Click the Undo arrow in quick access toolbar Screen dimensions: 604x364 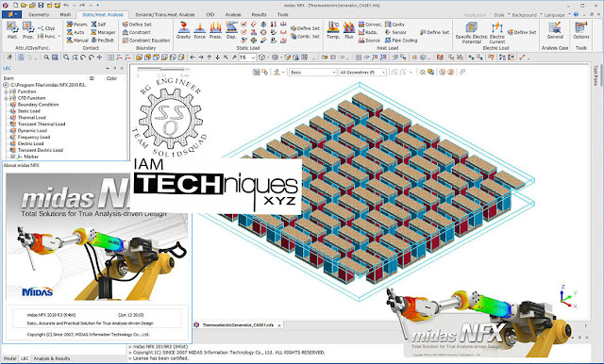[x=66, y=6]
